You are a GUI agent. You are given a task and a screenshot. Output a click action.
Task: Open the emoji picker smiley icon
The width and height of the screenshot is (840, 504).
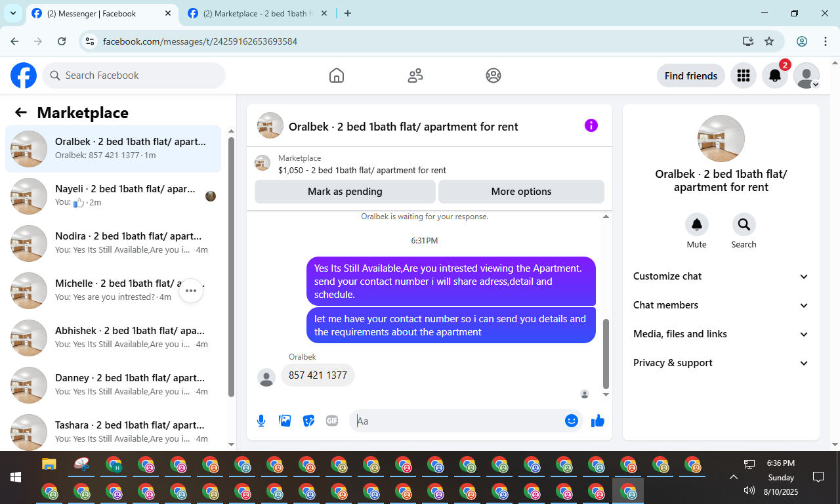[572, 421]
